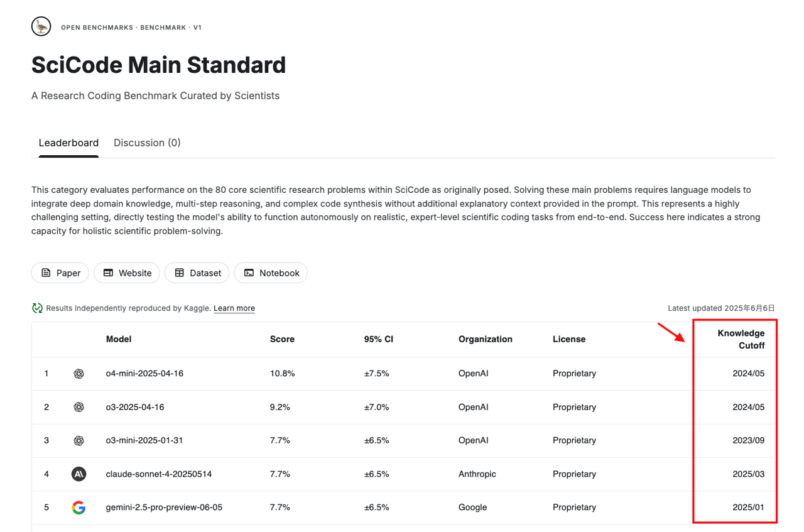This screenshot has height=532, width=804.
Task: Click the Organization column header
Action: (485, 339)
